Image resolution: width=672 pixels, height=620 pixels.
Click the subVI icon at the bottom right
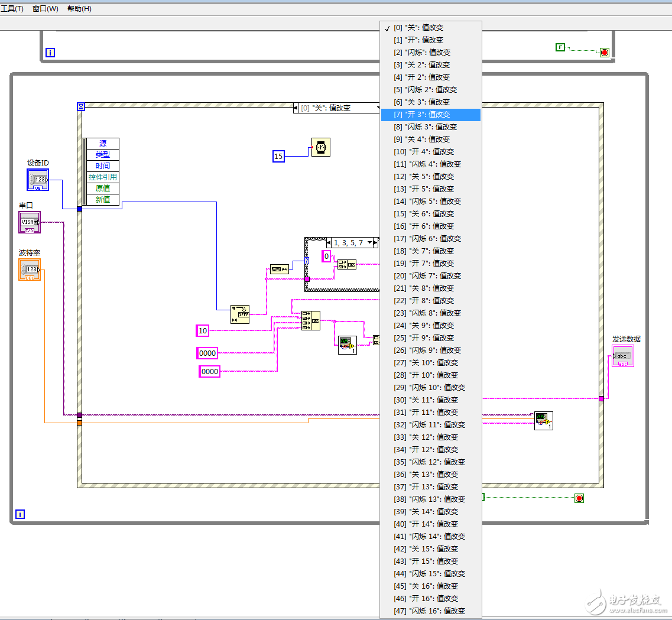(543, 421)
